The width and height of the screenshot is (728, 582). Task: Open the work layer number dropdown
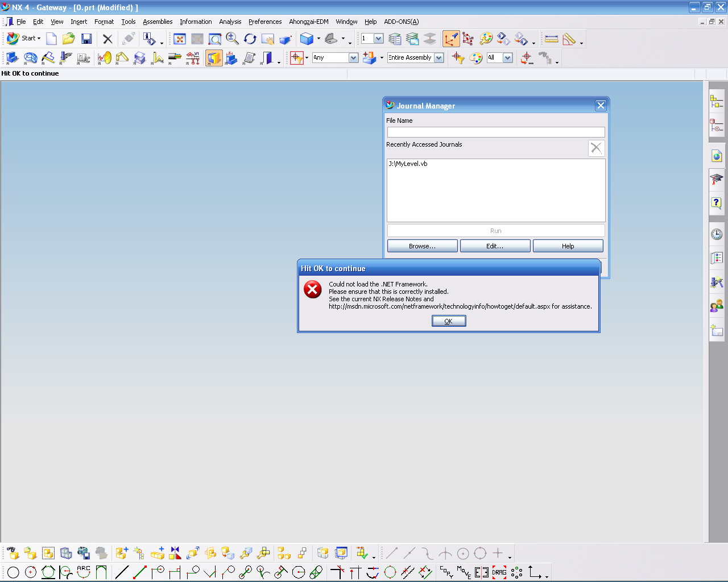click(378, 39)
